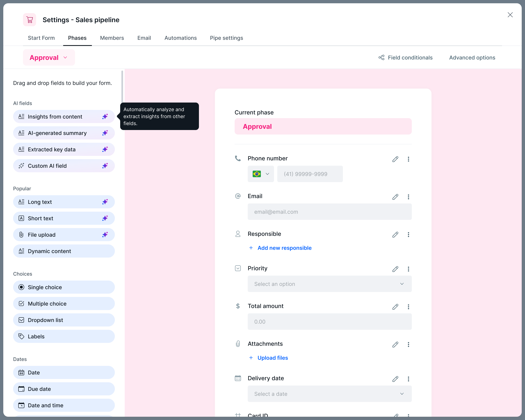
Task: Click Upload files under Attachments
Action: (x=273, y=358)
